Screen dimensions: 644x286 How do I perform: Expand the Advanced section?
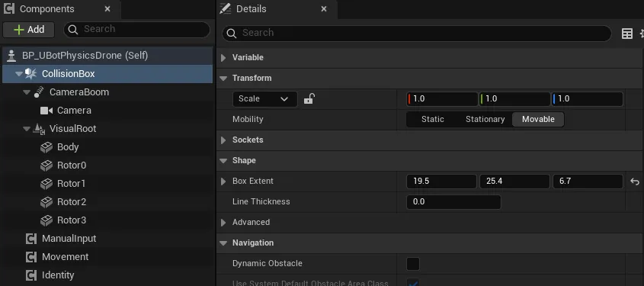click(x=223, y=222)
